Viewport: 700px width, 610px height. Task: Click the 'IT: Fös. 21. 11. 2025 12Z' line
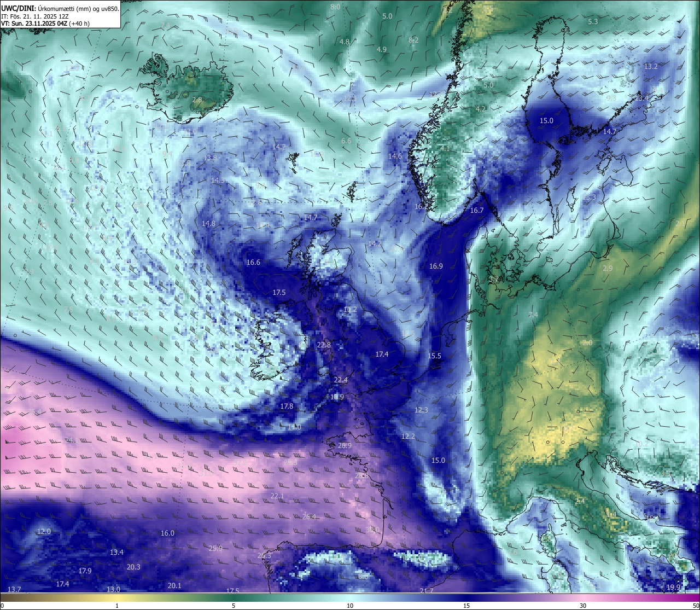[x=35, y=16]
